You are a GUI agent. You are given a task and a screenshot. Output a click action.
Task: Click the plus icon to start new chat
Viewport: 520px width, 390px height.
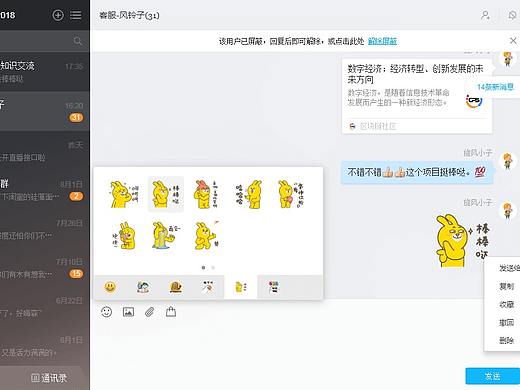tap(58, 15)
